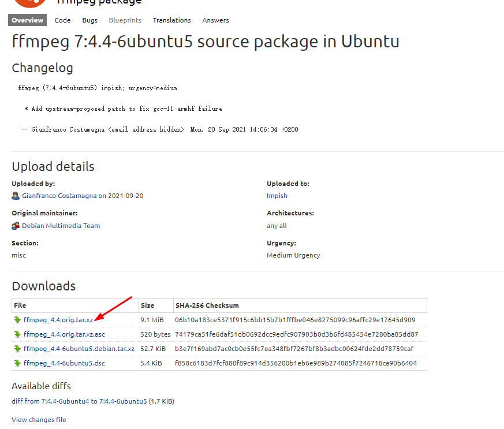Open the Impish series link

point(277,196)
